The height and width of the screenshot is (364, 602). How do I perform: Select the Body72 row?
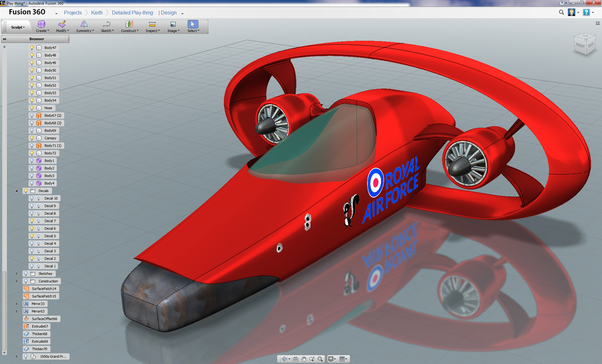(x=44, y=153)
